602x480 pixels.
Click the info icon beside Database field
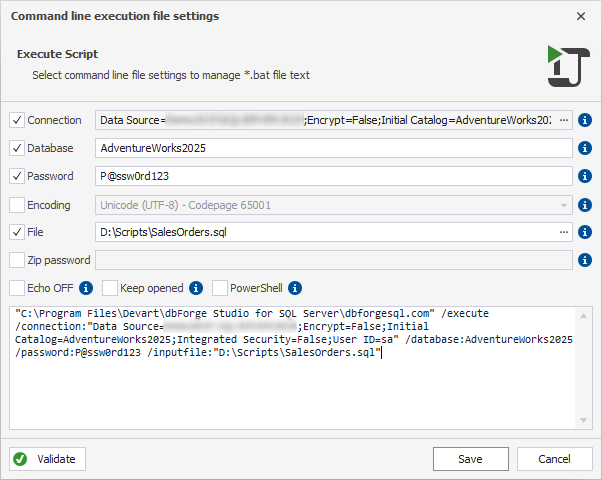click(x=584, y=148)
